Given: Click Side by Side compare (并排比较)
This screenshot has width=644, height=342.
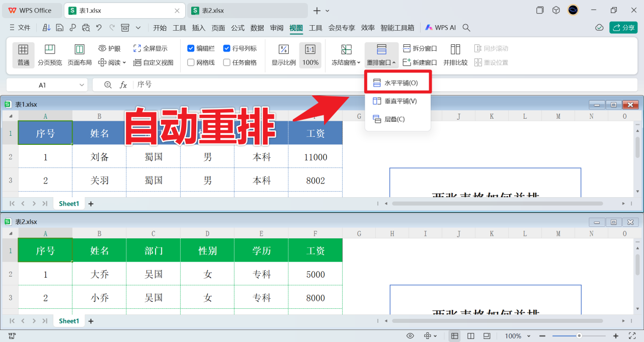Looking at the screenshot, I should 455,55.
